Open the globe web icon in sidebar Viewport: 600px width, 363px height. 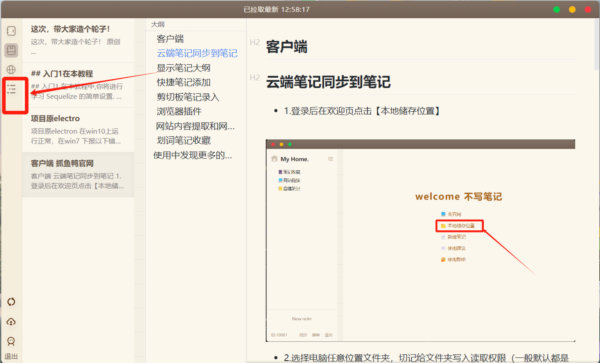click(11, 69)
